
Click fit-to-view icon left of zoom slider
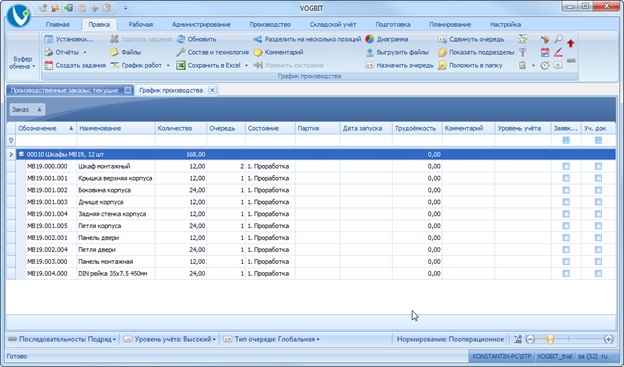tap(518, 339)
